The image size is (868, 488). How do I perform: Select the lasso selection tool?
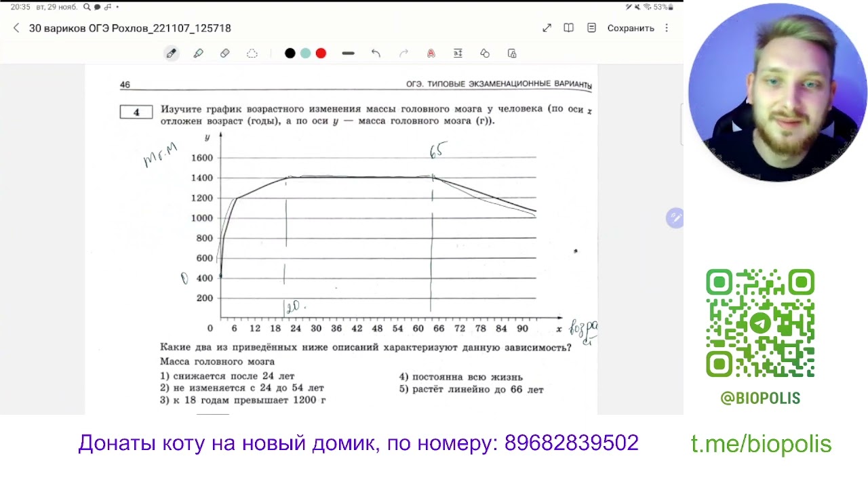click(252, 54)
